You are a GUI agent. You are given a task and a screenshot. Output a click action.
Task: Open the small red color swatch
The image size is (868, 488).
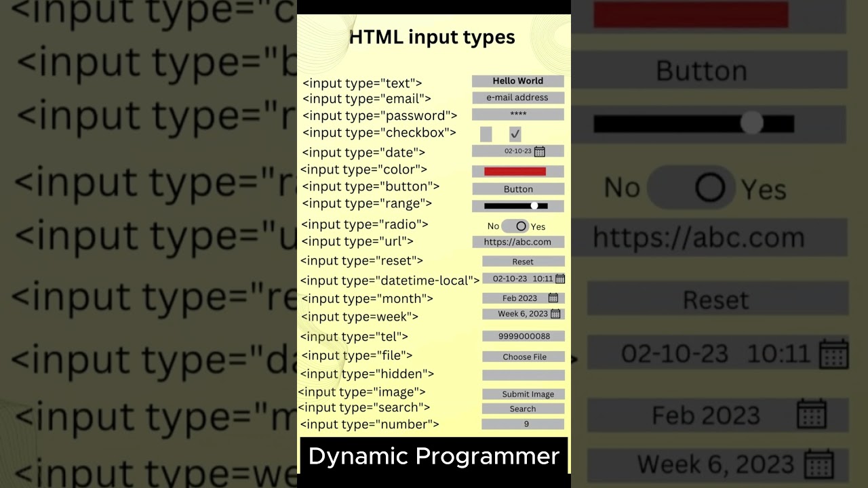tap(515, 171)
